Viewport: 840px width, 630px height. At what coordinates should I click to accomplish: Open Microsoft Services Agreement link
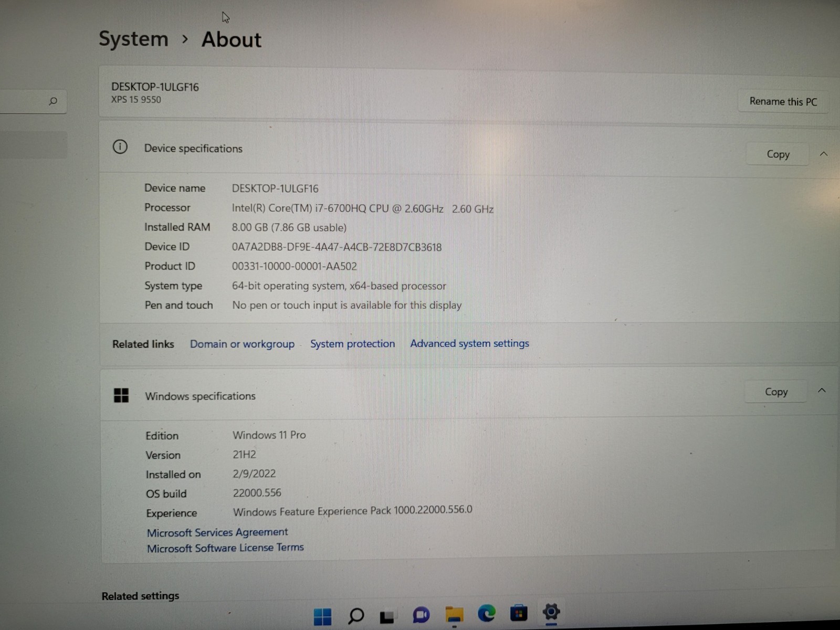pos(217,532)
